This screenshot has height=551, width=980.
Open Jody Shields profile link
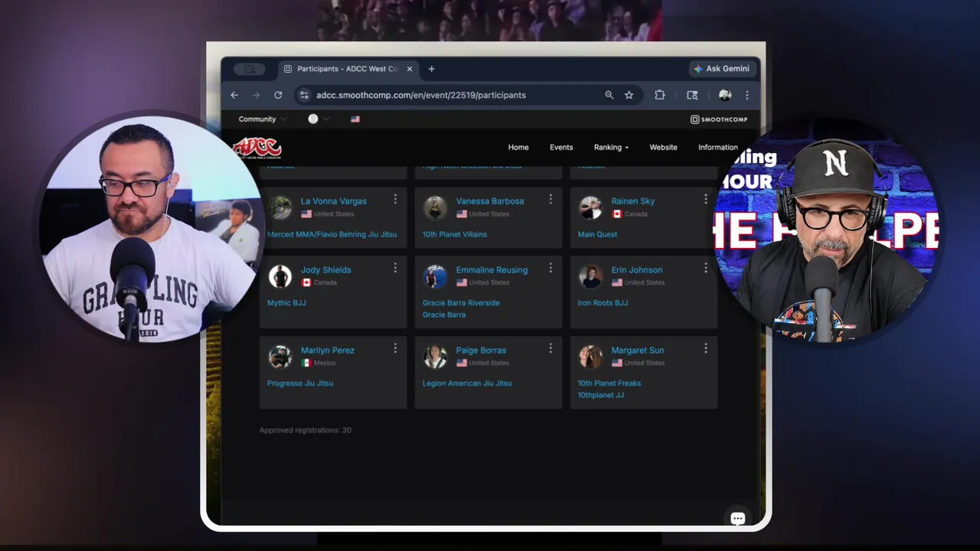tap(326, 270)
